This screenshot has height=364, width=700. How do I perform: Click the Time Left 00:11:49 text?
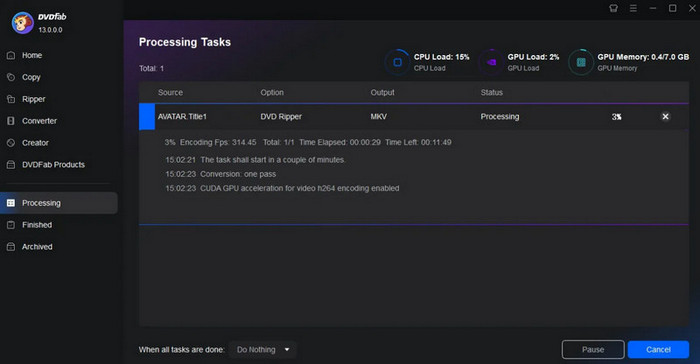[x=418, y=142]
